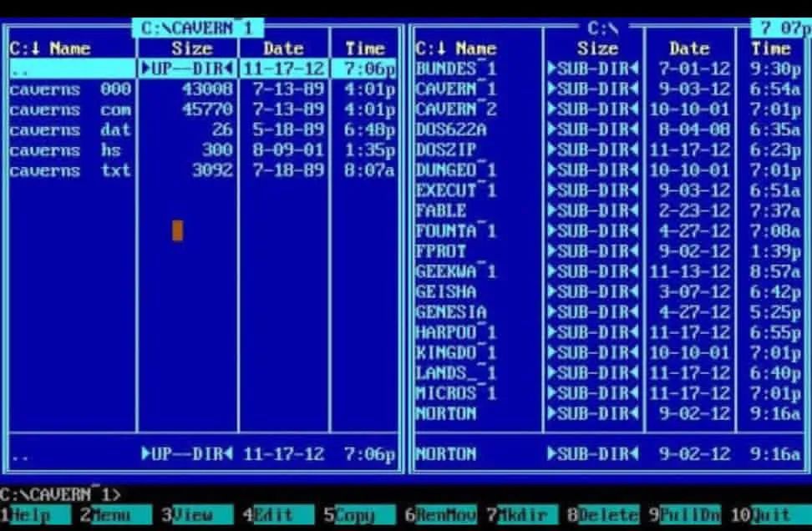The width and height of the screenshot is (812, 531).
Task: Click the Size column header in right panel
Action: (x=598, y=48)
